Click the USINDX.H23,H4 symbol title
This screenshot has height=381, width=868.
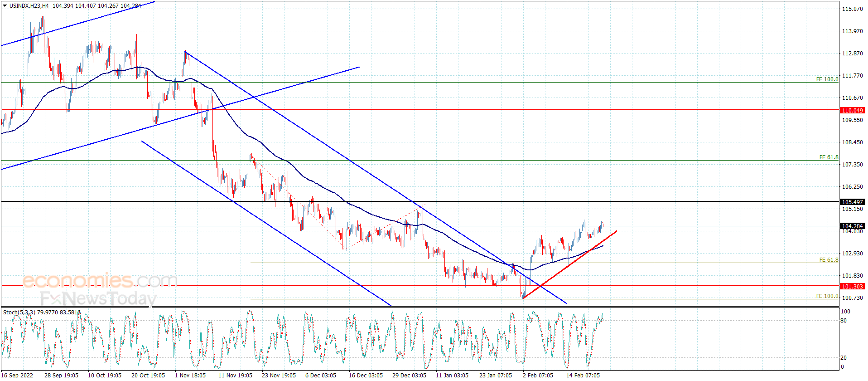[29, 6]
